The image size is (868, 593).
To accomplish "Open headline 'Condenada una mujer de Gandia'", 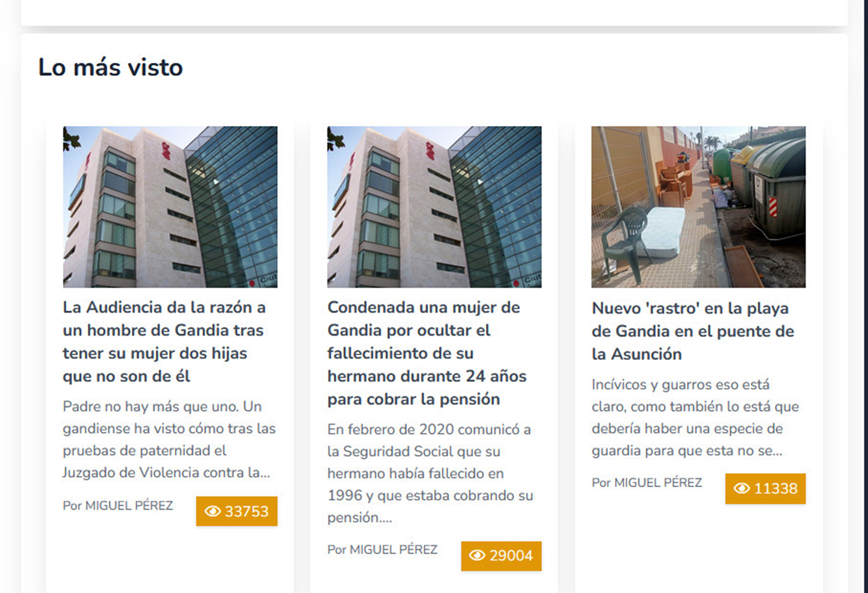I will [x=427, y=353].
